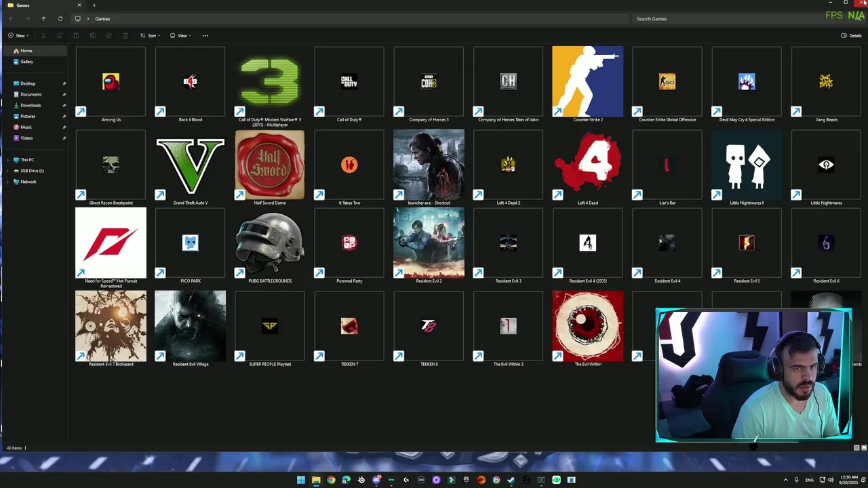Screen dimensions: 868x488
Task: Open the TEKKEN 7 shortcut
Action: (349, 329)
